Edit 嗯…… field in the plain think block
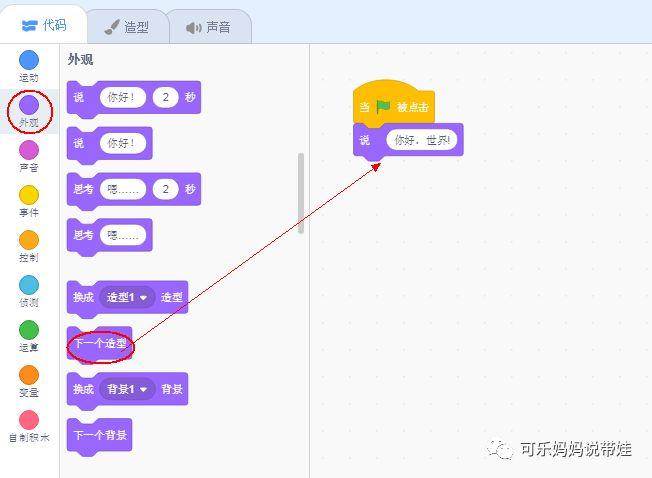The height and width of the screenshot is (478, 652). click(123, 235)
